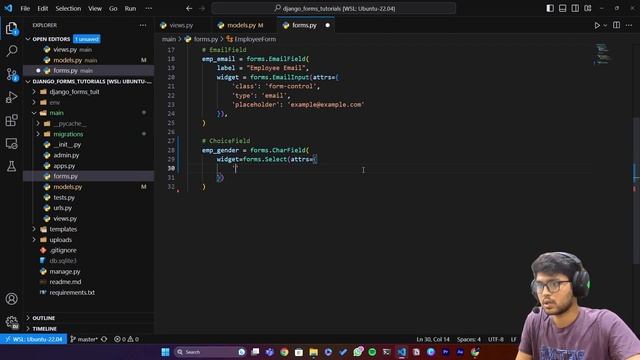Click the Run Python File play button
640x360 pixels.
[597, 25]
